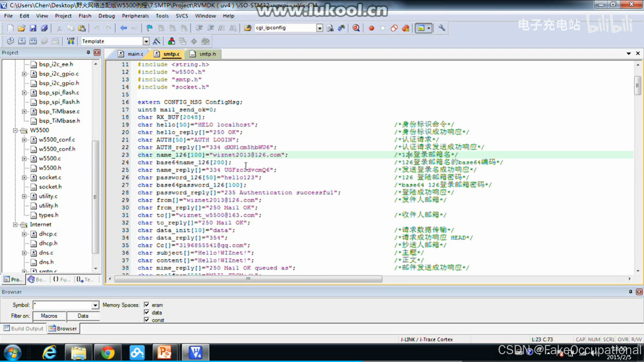Open the Functions tab in project panel
644x362 pixels.
point(61,279)
